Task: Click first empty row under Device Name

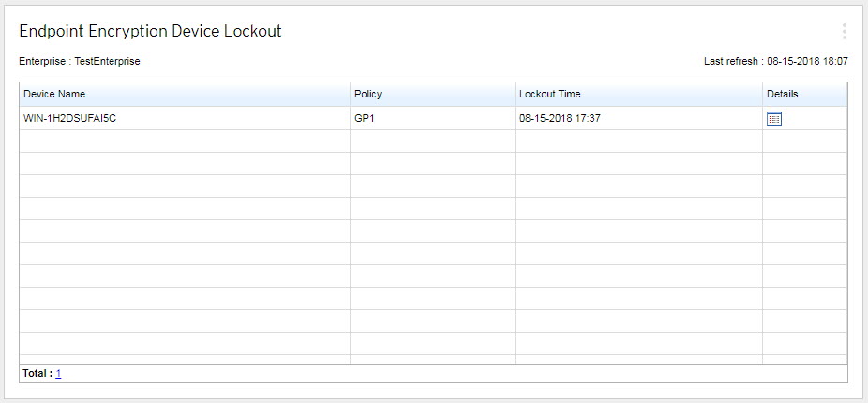Action: (184, 142)
